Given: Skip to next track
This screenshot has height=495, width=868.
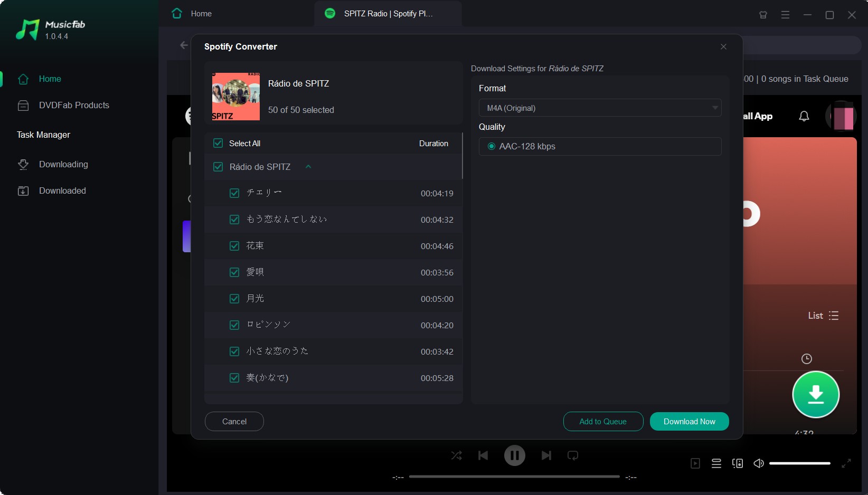Looking at the screenshot, I should point(546,455).
